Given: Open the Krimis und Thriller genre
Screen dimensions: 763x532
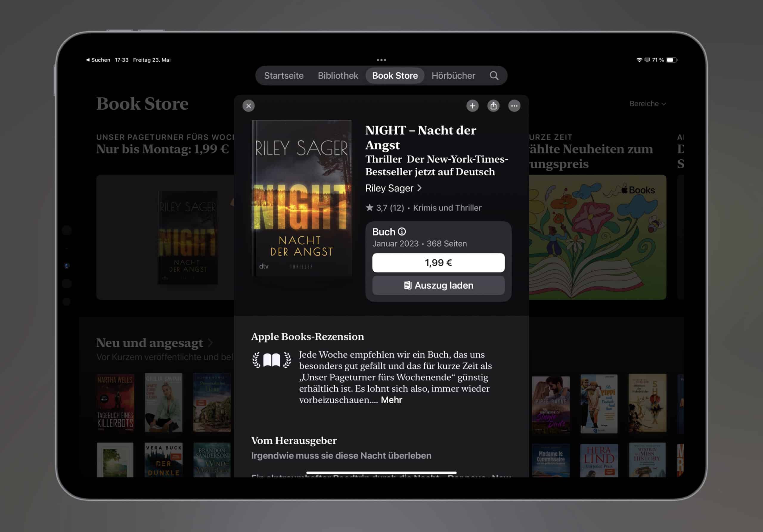Looking at the screenshot, I should pos(447,208).
